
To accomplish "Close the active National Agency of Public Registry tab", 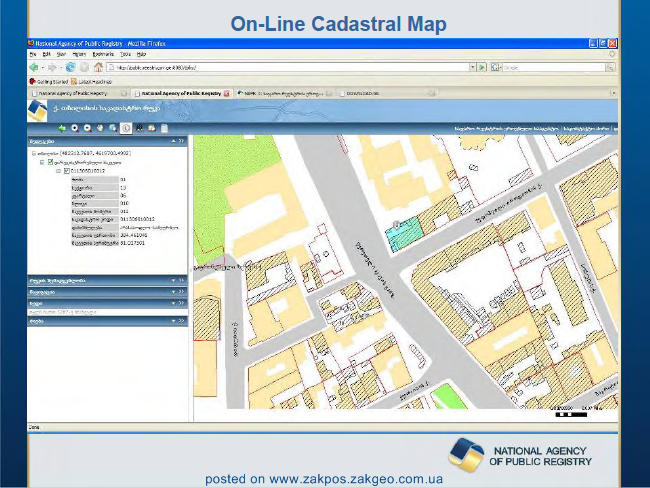I will click(x=226, y=94).
